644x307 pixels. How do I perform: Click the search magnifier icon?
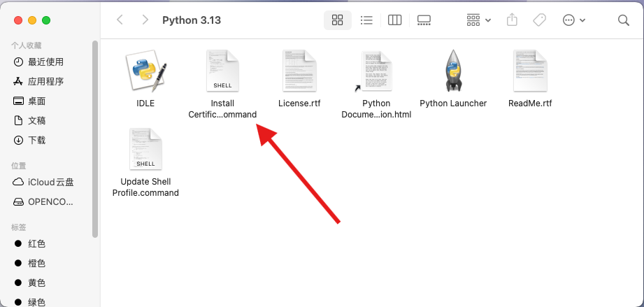624,20
